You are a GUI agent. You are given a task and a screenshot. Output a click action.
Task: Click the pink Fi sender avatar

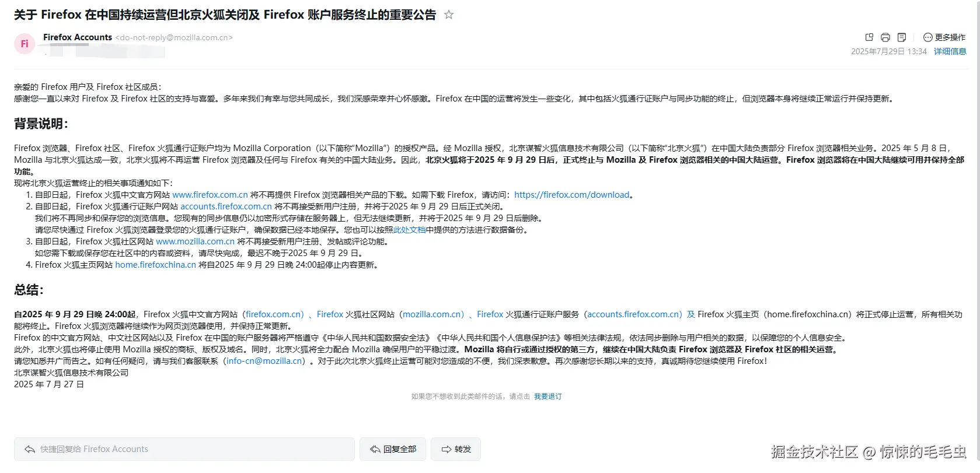tap(25, 44)
